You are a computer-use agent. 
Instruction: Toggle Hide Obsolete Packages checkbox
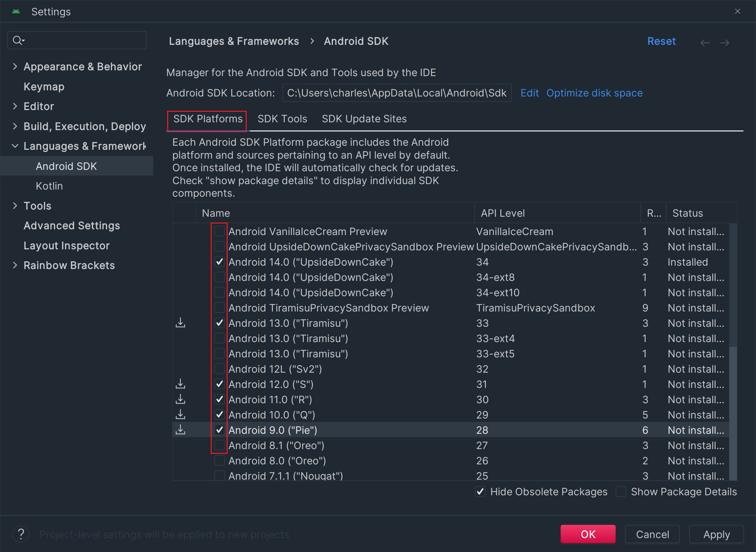[480, 492]
